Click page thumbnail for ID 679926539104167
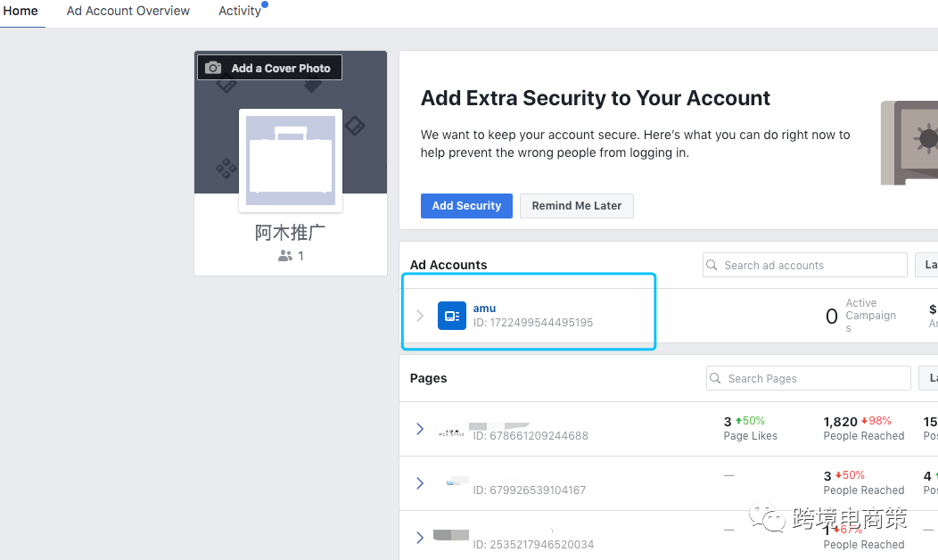The width and height of the screenshot is (938, 560). (x=457, y=482)
